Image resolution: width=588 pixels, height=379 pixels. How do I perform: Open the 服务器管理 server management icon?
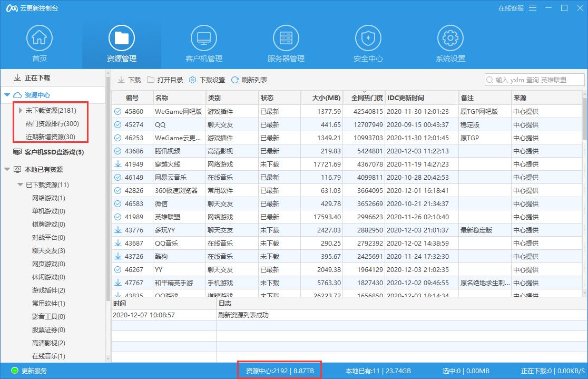[286, 37]
